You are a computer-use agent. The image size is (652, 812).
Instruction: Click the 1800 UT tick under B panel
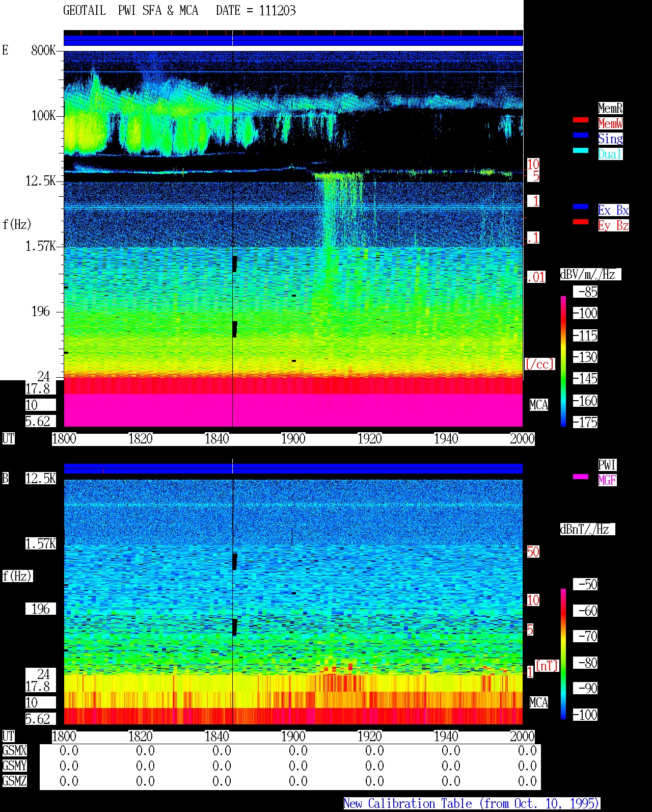point(64,737)
